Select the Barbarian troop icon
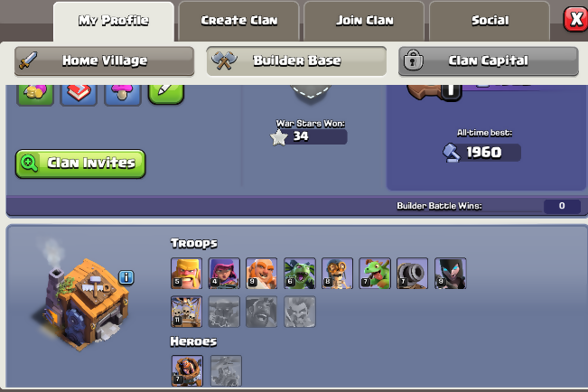 point(186,273)
